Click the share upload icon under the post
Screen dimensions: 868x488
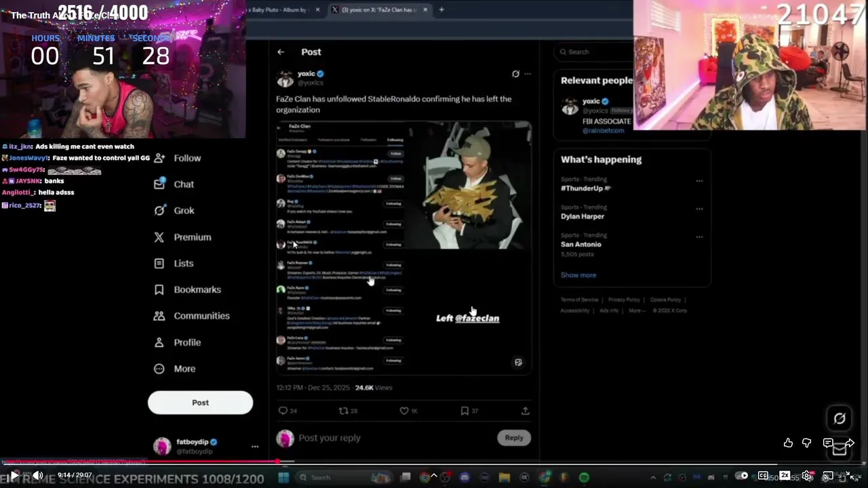(525, 411)
